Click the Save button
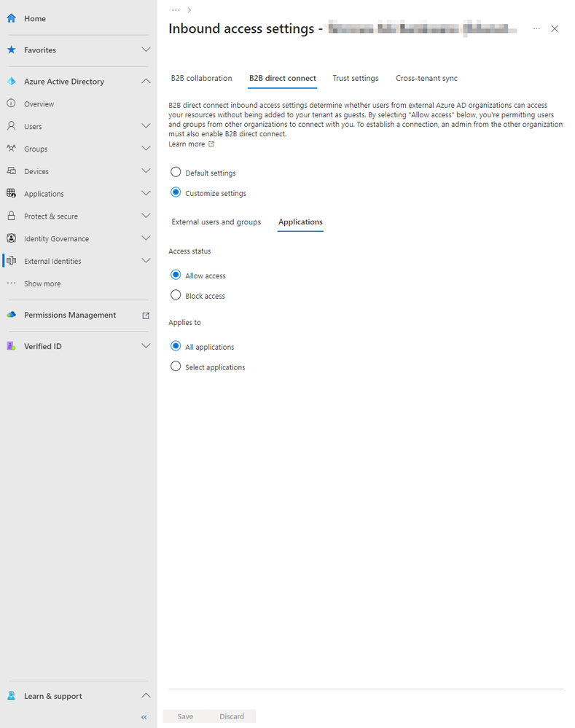The height and width of the screenshot is (728, 575). (x=185, y=716)
